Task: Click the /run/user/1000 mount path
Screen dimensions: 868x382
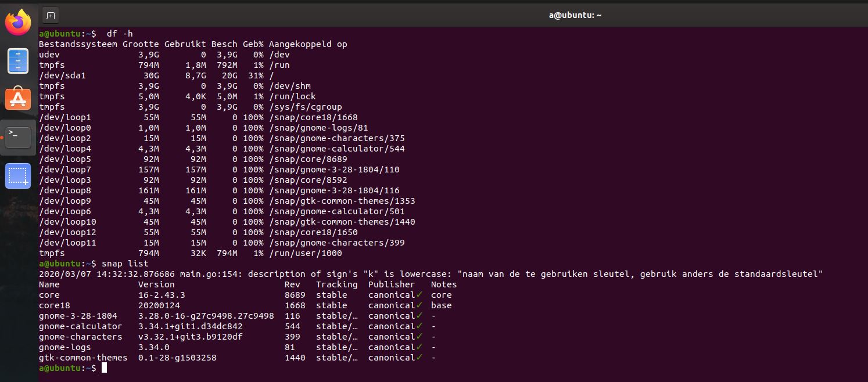Action: click(x=306, y=253)
